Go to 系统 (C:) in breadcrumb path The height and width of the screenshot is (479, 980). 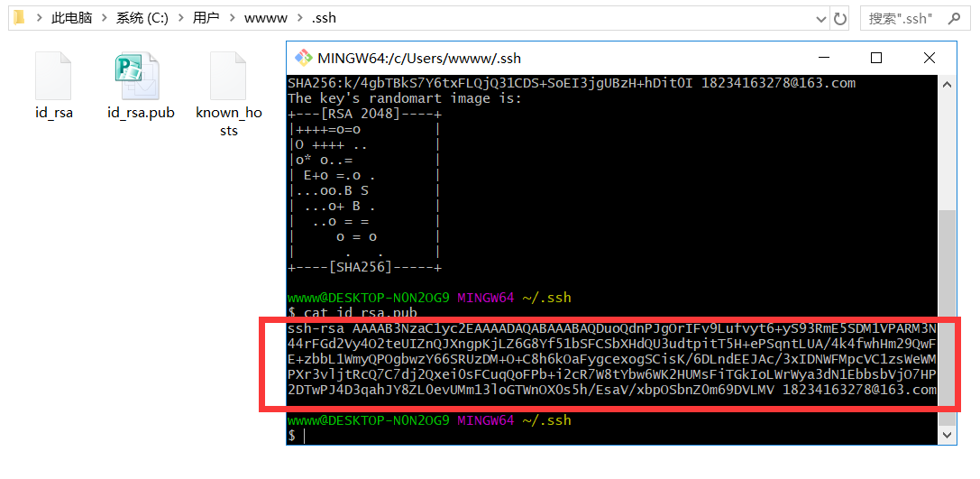click(x=142, y=18)
